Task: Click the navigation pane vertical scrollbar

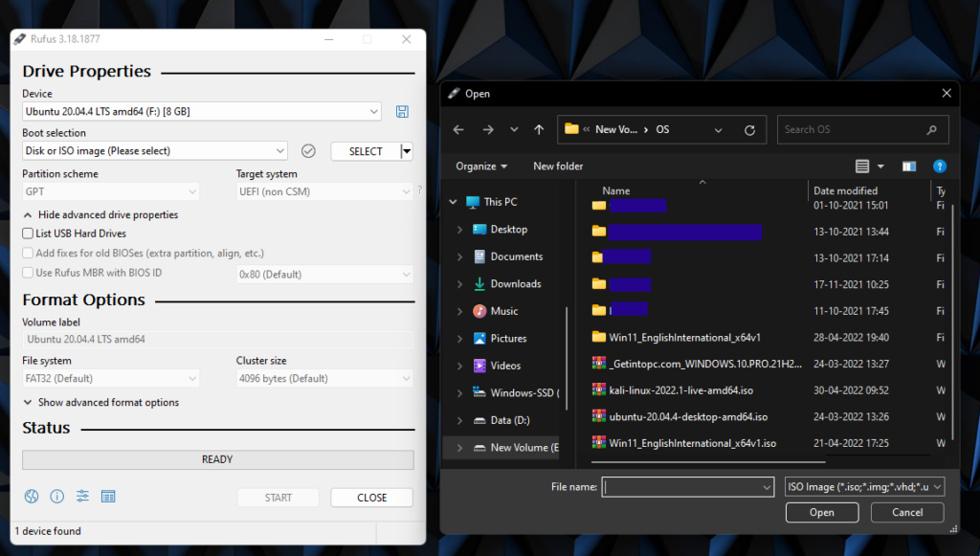Action: coord(567,359)
